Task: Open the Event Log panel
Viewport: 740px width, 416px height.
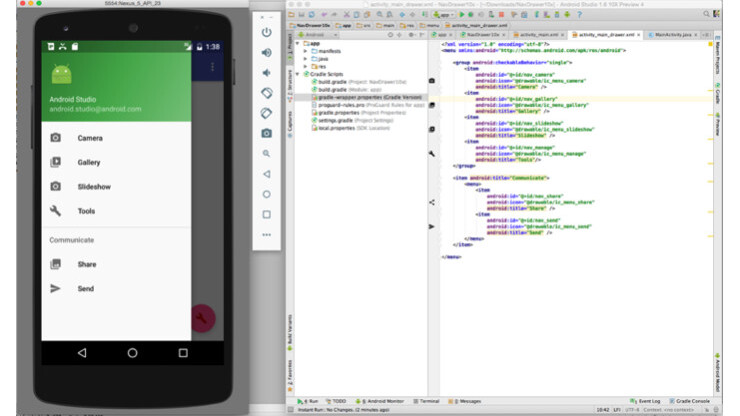Action: click(x=648, y=400)
